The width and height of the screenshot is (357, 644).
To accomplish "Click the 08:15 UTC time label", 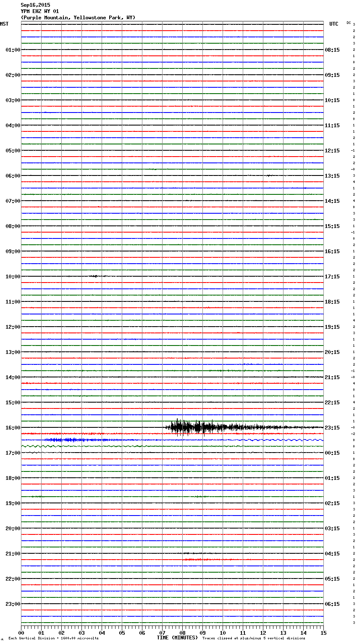I will click(332, 50).
